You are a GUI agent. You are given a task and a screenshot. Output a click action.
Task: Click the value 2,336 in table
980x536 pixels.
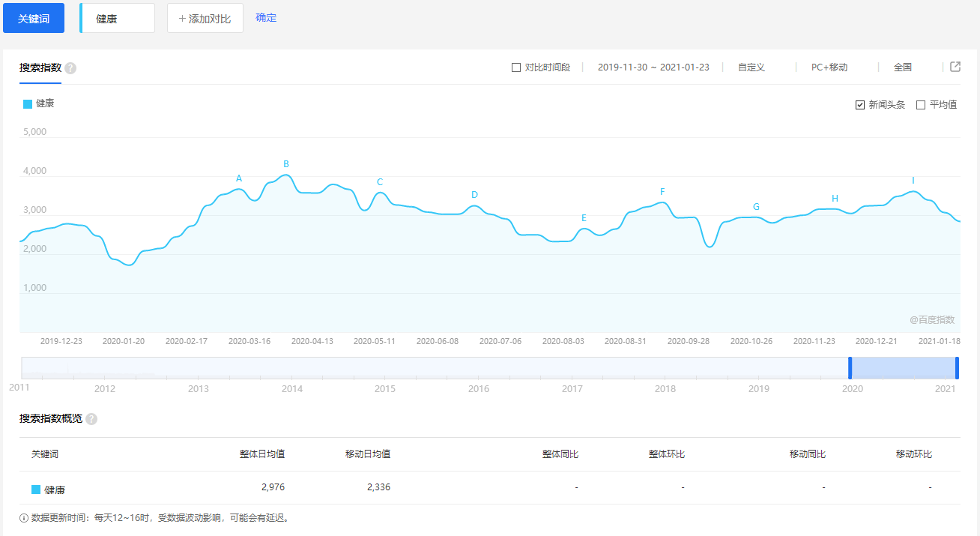tap(378, 487)
